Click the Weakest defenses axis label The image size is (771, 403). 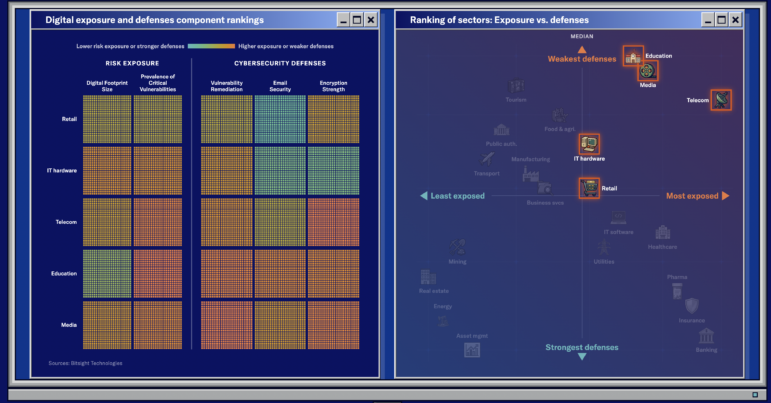pyautogui.click(x=582, y=59)
